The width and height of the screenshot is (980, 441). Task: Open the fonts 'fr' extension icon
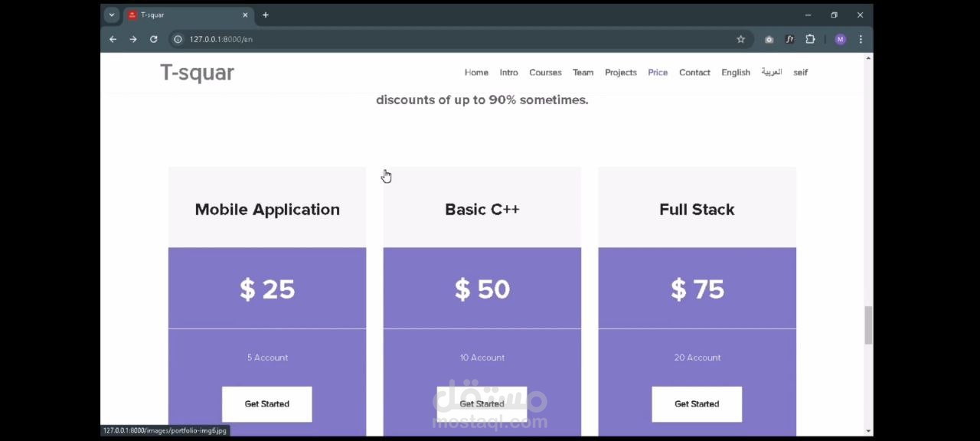789,39
